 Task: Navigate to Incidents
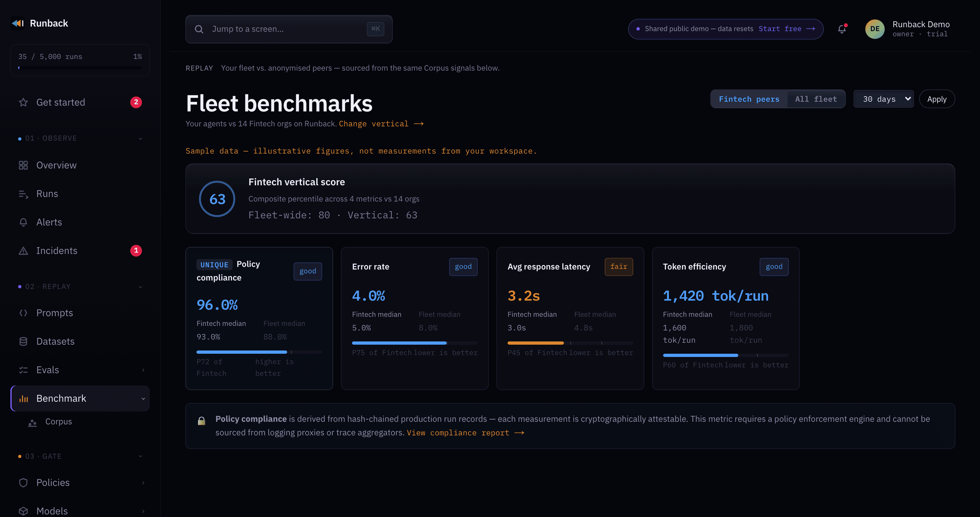(80, 251)
